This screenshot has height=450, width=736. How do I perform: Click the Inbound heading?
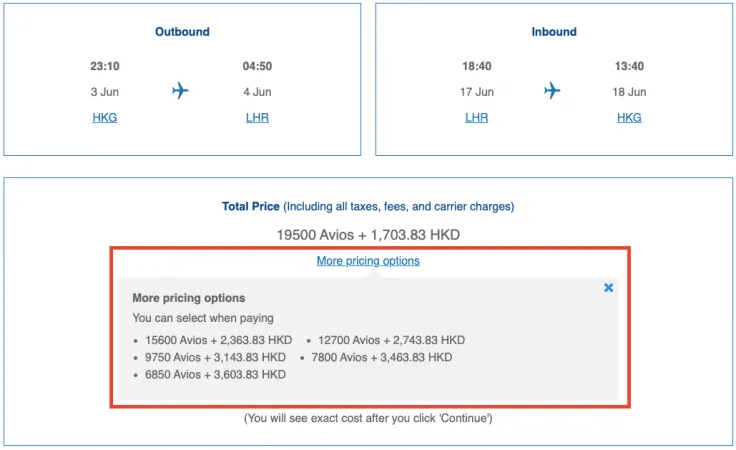554,32
